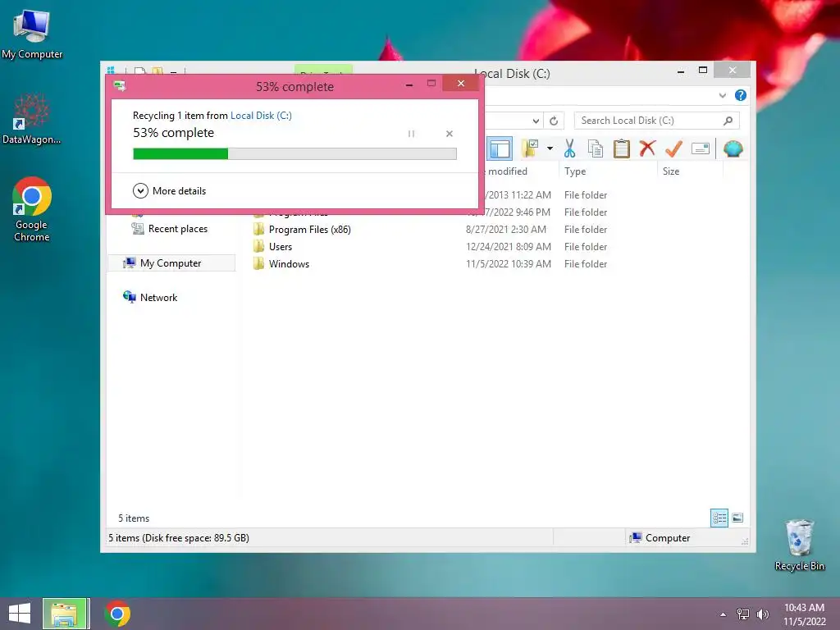The width and height of the screenshot is (840, 630).
Task: Open Explorer Help question mark icon
Action: click(741, 95)
